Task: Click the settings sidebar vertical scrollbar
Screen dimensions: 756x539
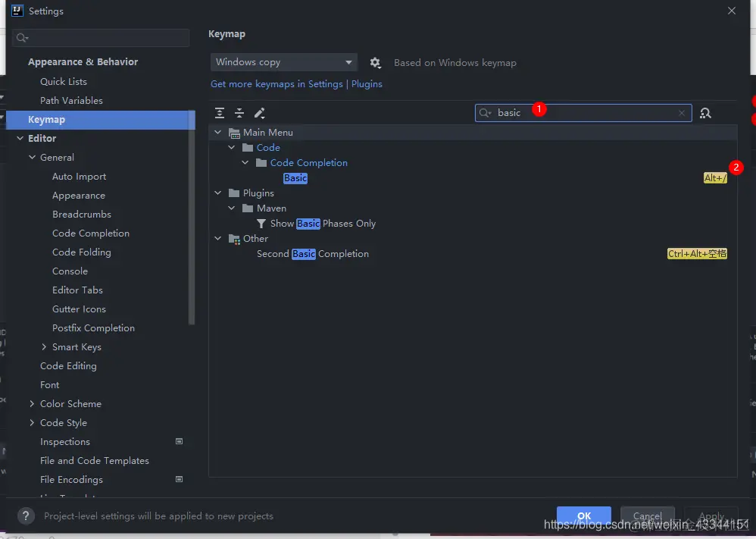Action: click(192, 217)
